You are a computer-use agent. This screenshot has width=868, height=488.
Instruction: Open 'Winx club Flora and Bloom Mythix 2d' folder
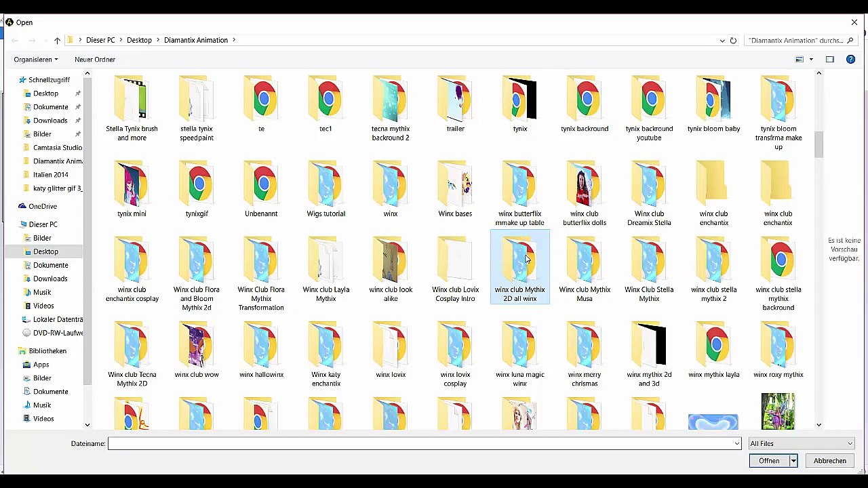(197, 274)
